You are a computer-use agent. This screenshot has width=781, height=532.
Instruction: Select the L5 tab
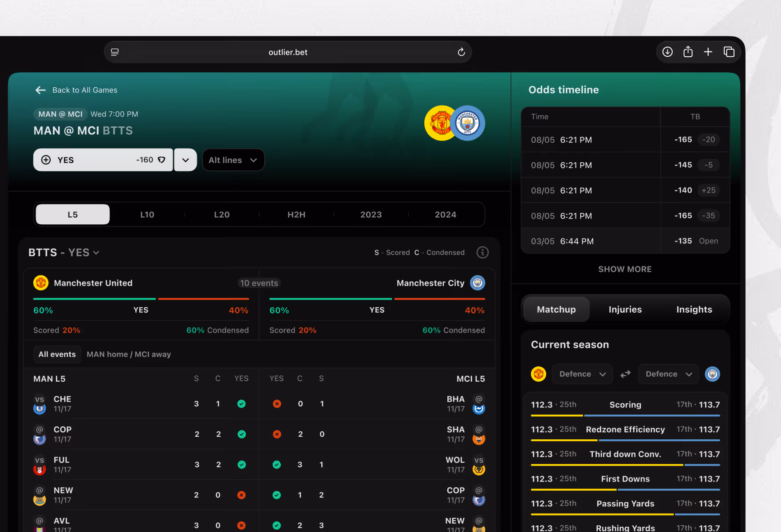click(73, 215)
